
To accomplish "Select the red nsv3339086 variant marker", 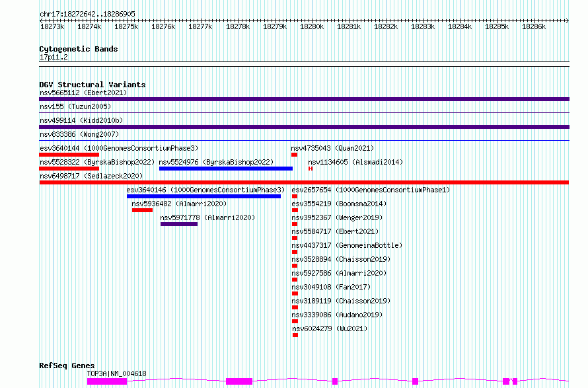I will pyautogui.click(x=295, y=321).
